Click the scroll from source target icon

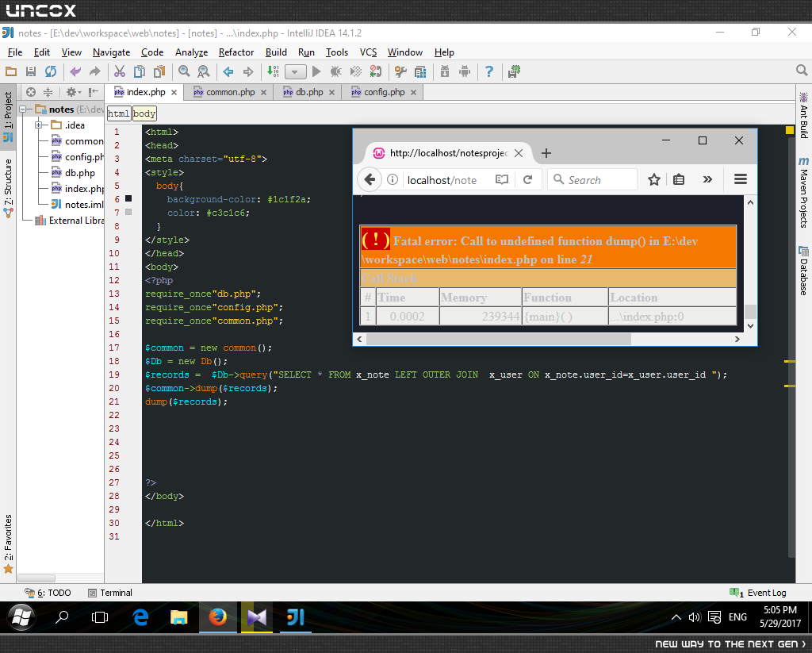(31, 92)
